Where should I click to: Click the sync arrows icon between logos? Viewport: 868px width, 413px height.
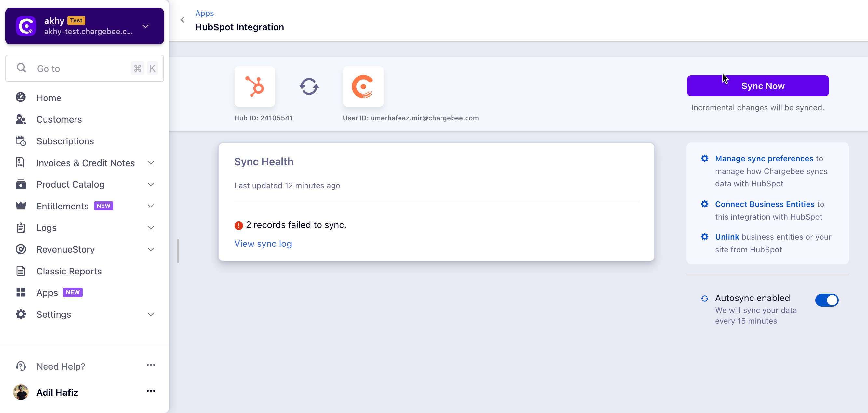pos(309,87)
